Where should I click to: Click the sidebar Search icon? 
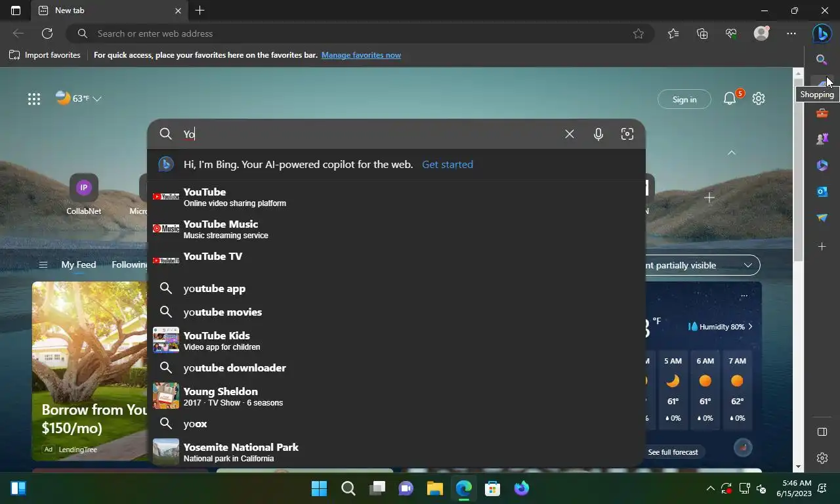tap(822, 60)
